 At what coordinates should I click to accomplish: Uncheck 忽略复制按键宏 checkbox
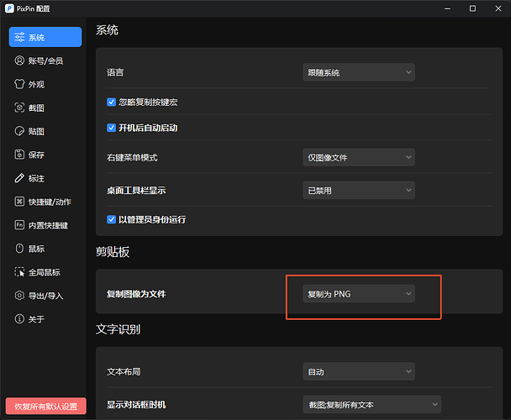pyautogui.click(x=112, y=102)
